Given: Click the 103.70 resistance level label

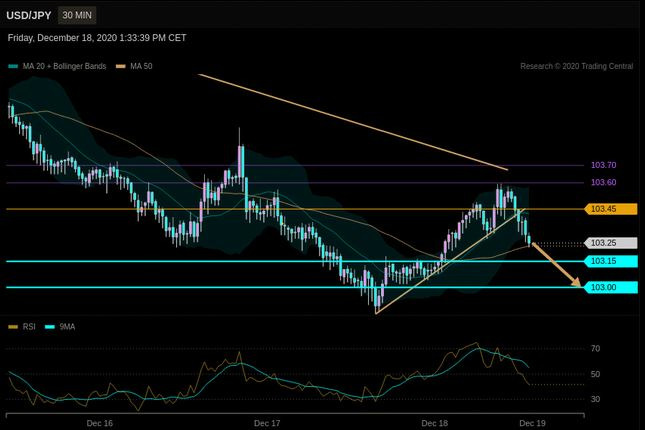Looking at the screenshot, I should (x=603, y=165).
